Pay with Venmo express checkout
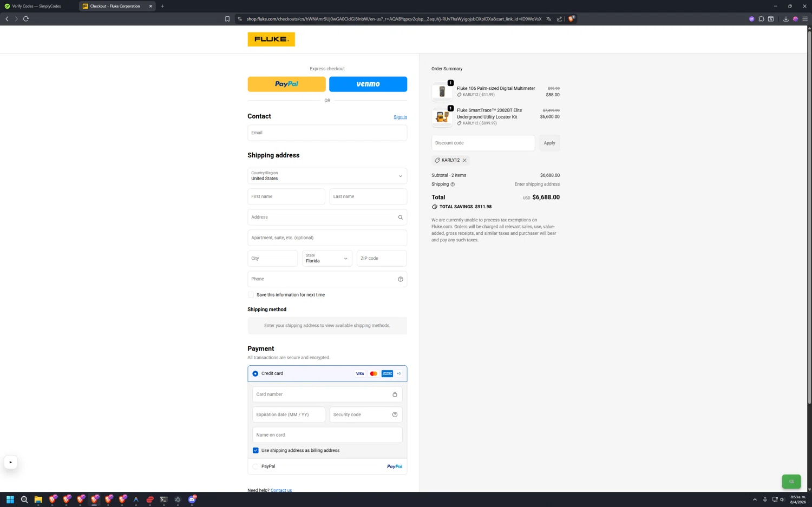The width and height of the screenshot is (812, 507). [368, 84]
